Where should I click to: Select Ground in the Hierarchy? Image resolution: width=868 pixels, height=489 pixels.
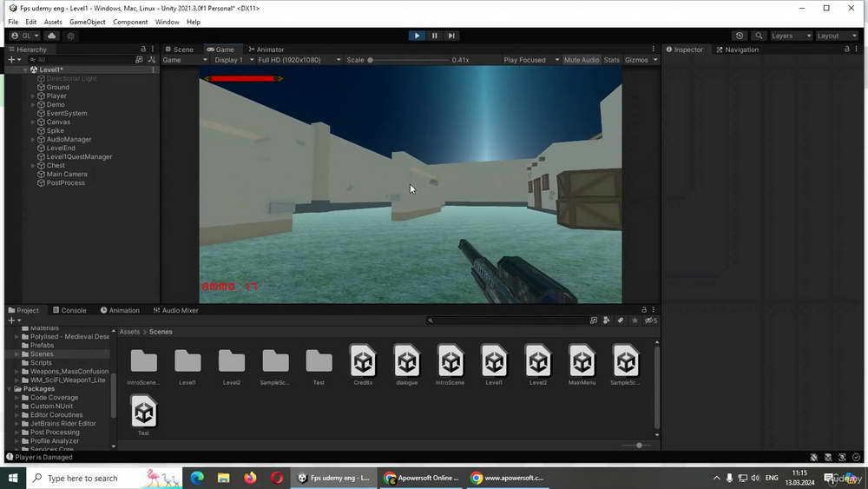point(57,87)
